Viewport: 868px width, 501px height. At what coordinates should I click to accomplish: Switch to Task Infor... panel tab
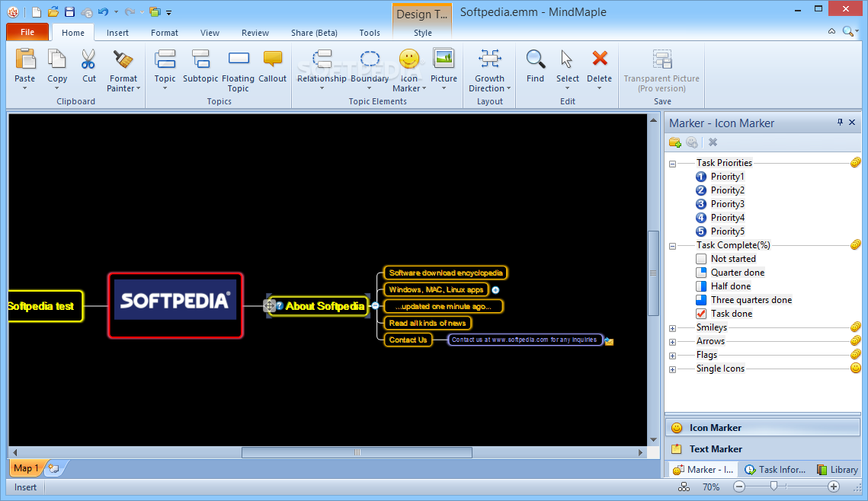point(775,470)
